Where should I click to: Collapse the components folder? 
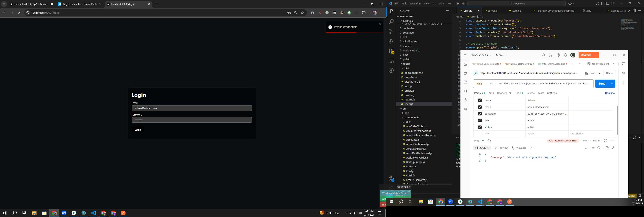412,118
